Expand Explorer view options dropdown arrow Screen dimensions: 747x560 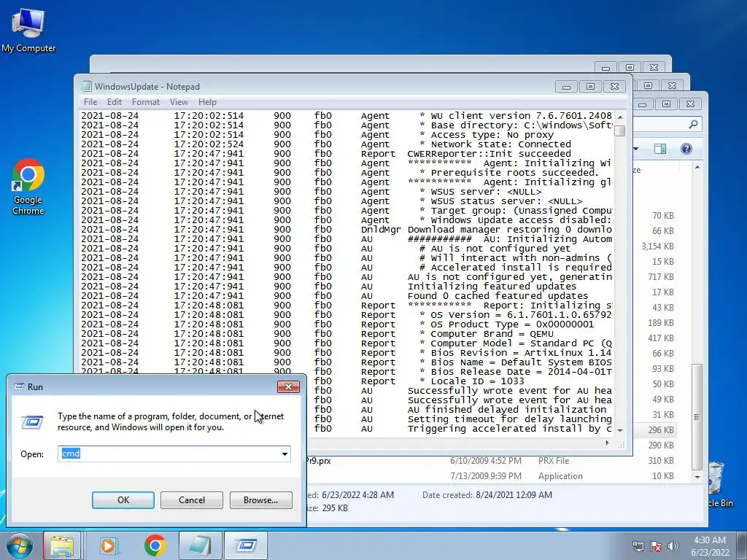click(x=636, y=149)
